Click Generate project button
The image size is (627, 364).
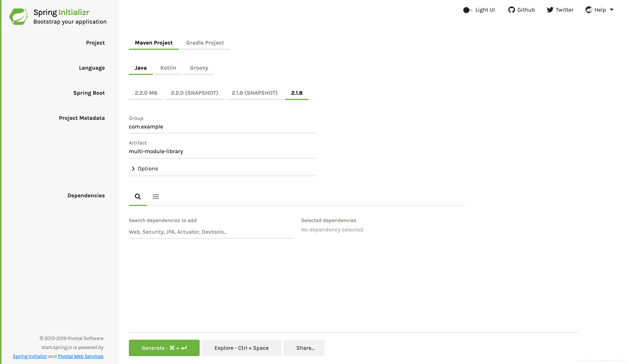click(x=164, y=348)
